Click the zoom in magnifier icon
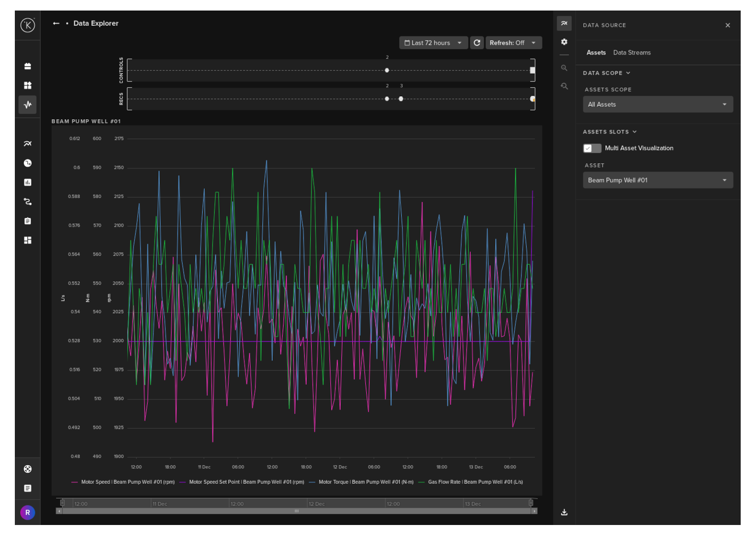This screenshot has width=756, height=536. [564, 68]
